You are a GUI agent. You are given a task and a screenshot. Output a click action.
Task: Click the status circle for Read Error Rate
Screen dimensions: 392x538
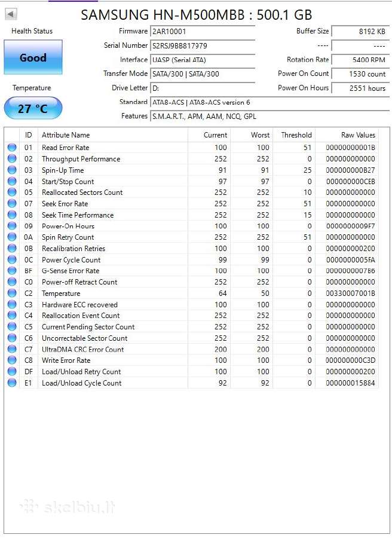point(12,148)
